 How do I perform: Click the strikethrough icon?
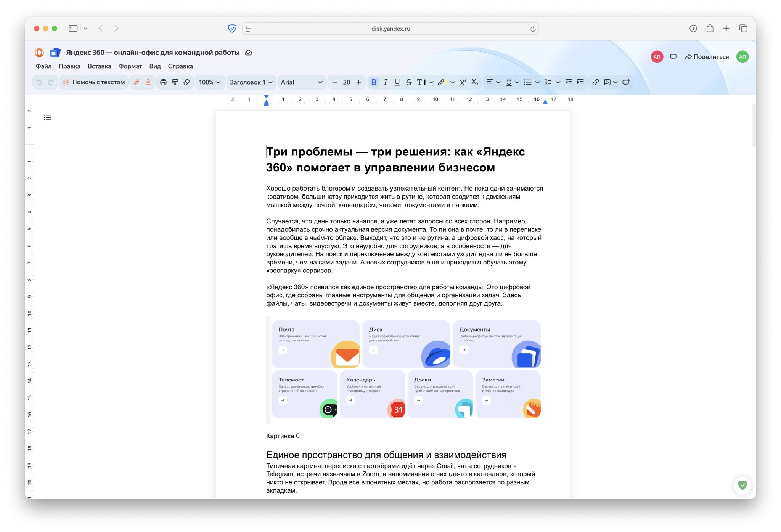click(x=408, y=82)
